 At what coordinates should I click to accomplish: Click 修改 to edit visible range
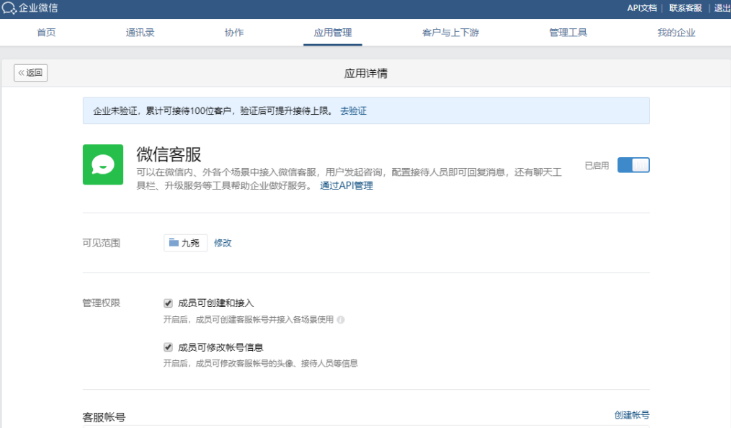pos(222,243)
